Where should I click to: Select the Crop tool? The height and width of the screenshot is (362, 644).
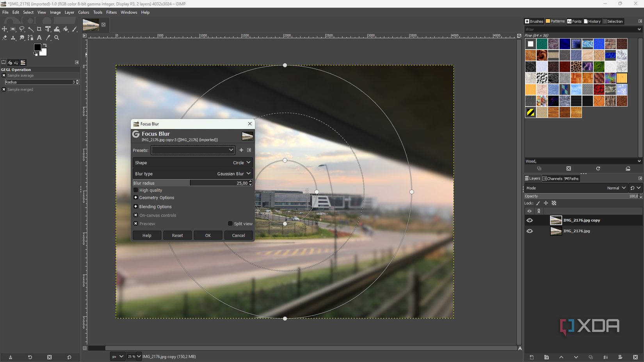pos(39,29)
